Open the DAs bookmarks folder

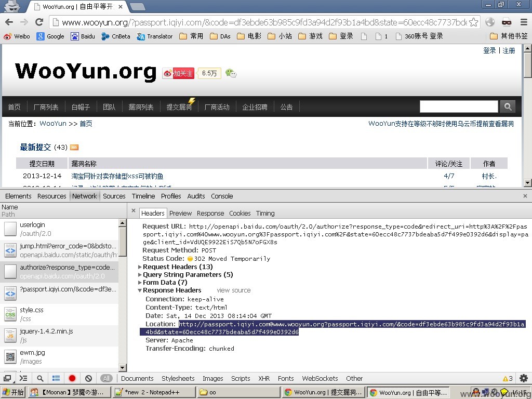pos(220,36)
